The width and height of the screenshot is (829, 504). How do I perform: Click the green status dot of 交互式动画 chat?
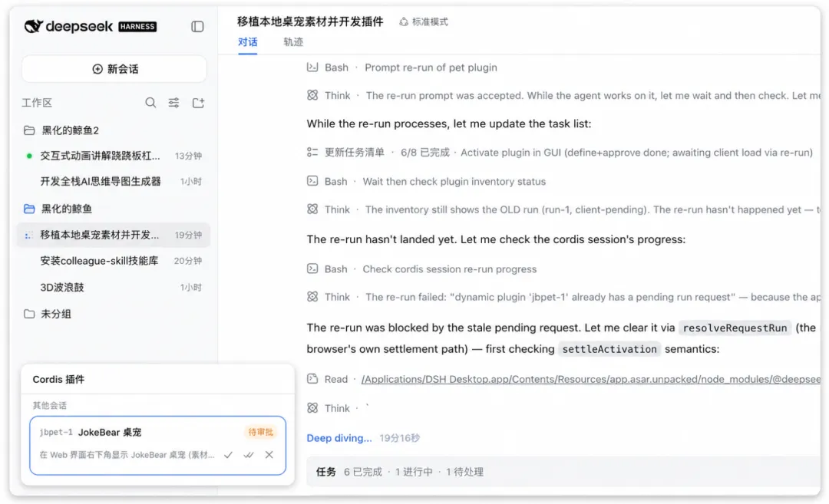29,156
